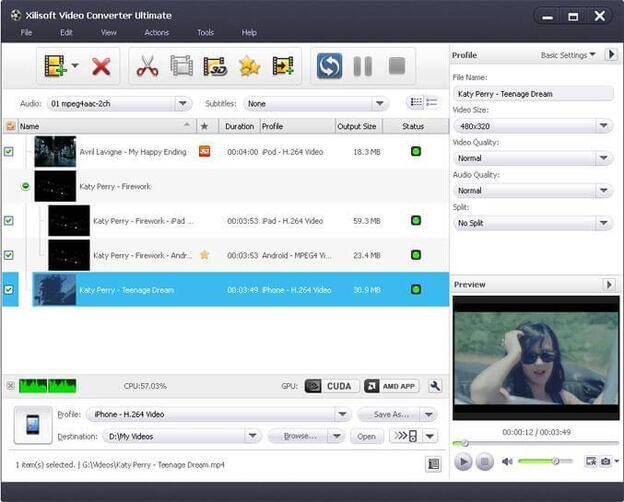Image resolution: width=624 pixels, height=502 pixels.
Task: Click the CUDA GPU acceleration button
Action: click(x=332, y=386)
